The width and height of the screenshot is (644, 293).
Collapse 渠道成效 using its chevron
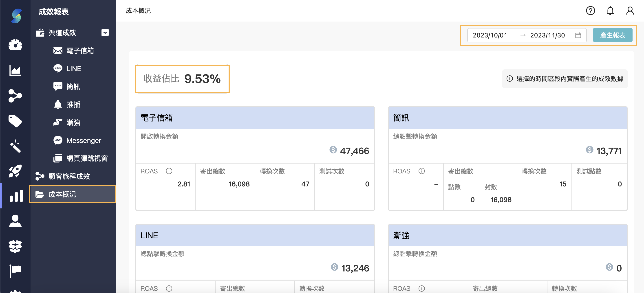point(105,33)
